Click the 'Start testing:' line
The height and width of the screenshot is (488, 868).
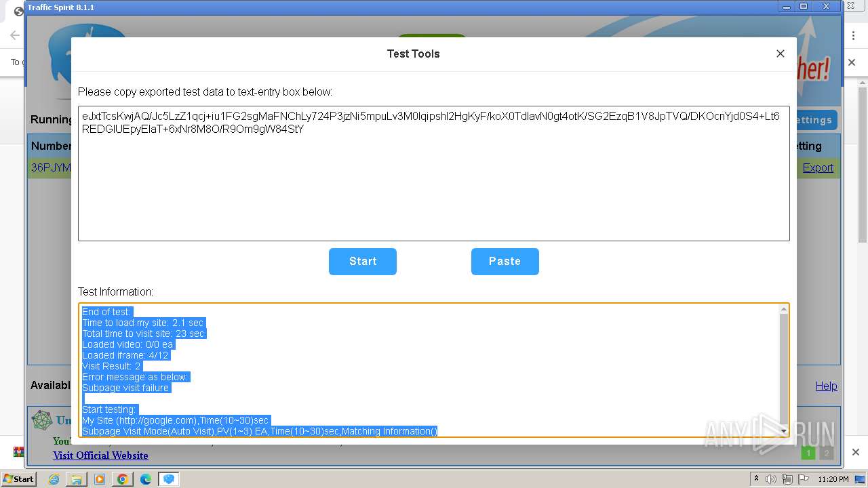click(109, 409)
